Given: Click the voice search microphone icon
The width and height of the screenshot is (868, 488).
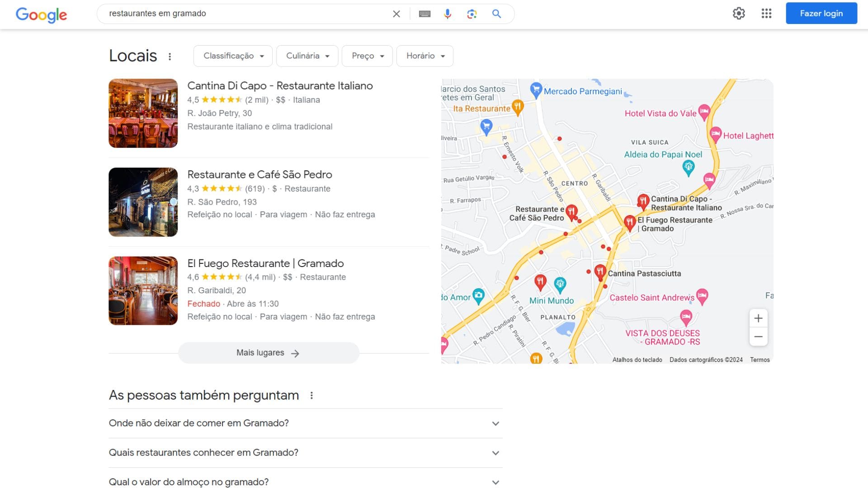Looking at the screenshot, I should [447, 14].
